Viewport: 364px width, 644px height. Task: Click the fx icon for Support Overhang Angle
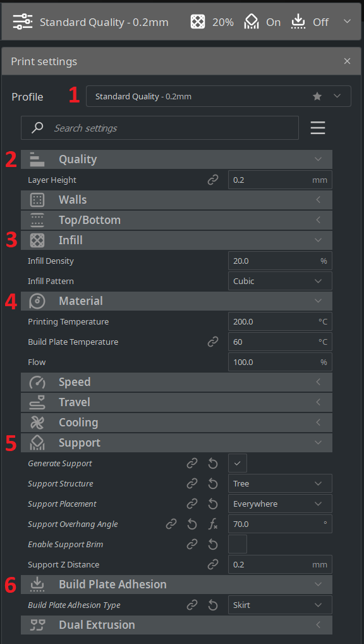pyautogui.click(x=212, y=524)
